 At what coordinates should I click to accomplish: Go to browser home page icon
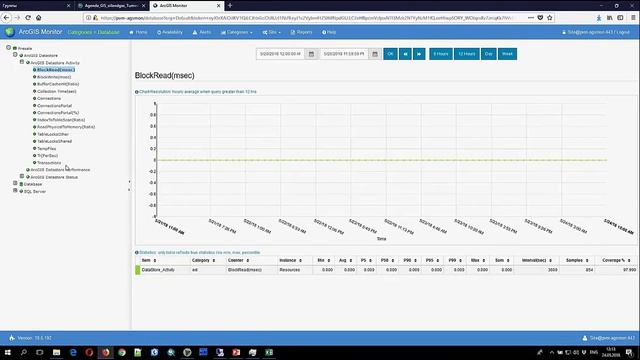[38, 18]
